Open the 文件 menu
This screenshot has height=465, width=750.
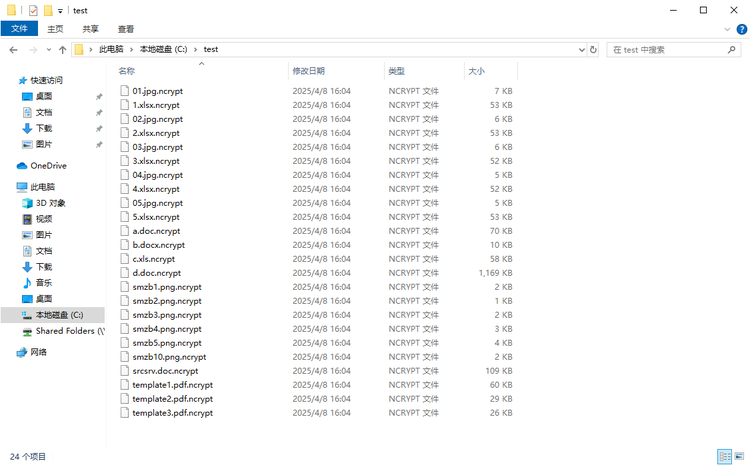(x=19, y=29)
